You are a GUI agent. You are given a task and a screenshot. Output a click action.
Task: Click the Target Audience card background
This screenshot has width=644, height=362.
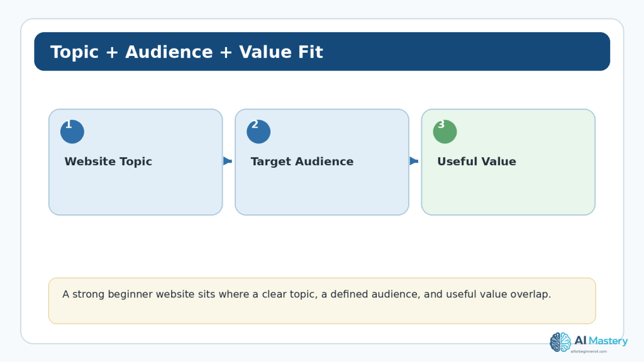[x=322, y=189]
